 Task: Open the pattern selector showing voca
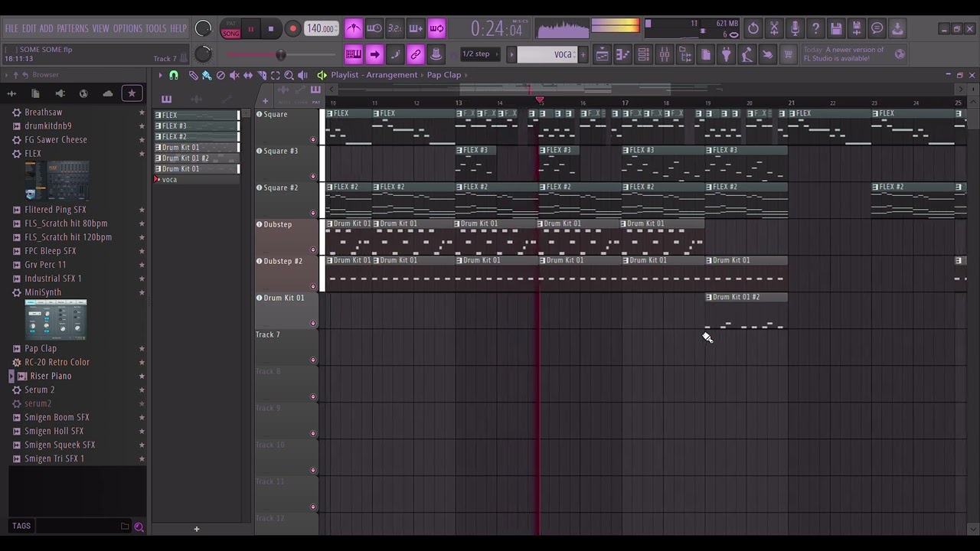pos(547,54)
